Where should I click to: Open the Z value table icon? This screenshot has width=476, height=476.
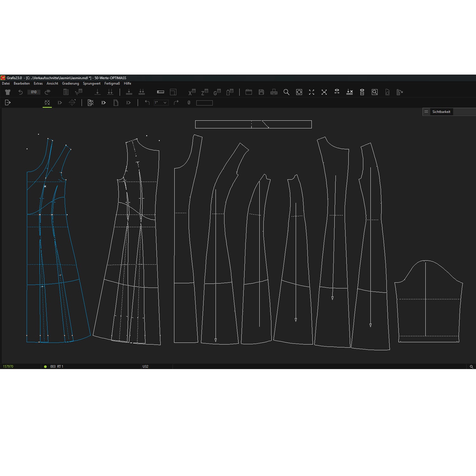[x=204, y=92]
